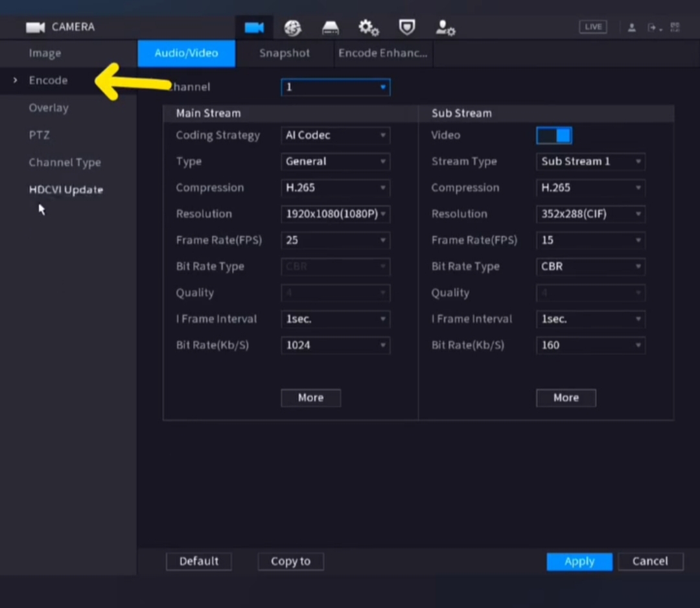
Task: Click the Default button
Action: [x=199, y=561]
